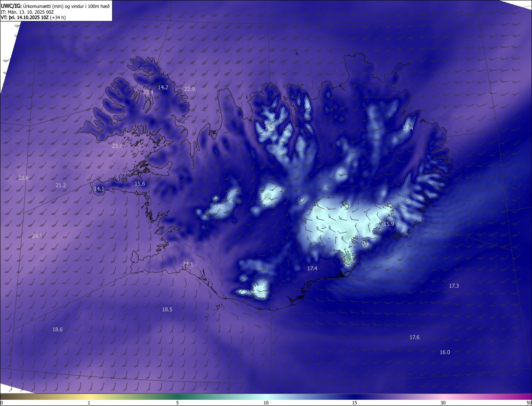Click the valid time line "VT: þri. 14.10.2025 10Z (+34 h)"
This screenshot has width=532, height=406.
pyautogui.click(x=33, y=17)
